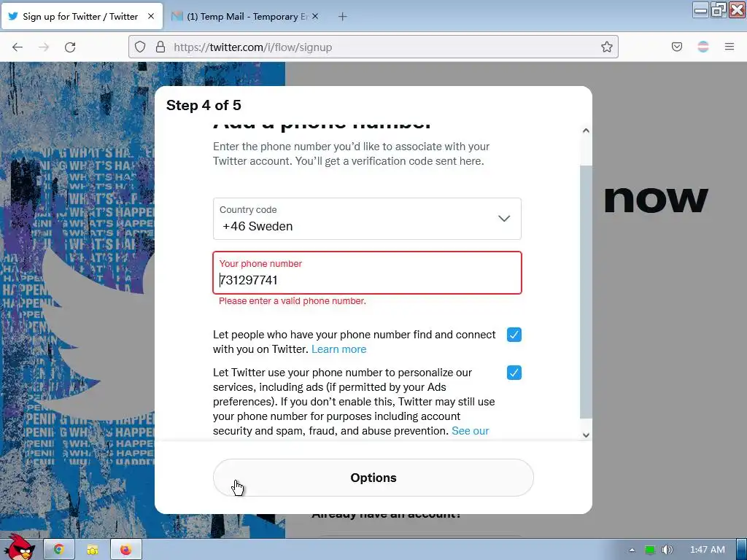Image resolution: width=747 pixels, height=560 pixels.
Task: Click the green tray status icon
Action: pyautogui.click(x=650, y=550)
